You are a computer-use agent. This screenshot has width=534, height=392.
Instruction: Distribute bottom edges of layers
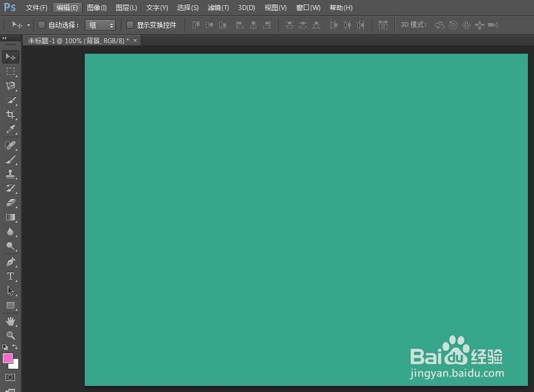pyautogui.click(x=316, y=25)
